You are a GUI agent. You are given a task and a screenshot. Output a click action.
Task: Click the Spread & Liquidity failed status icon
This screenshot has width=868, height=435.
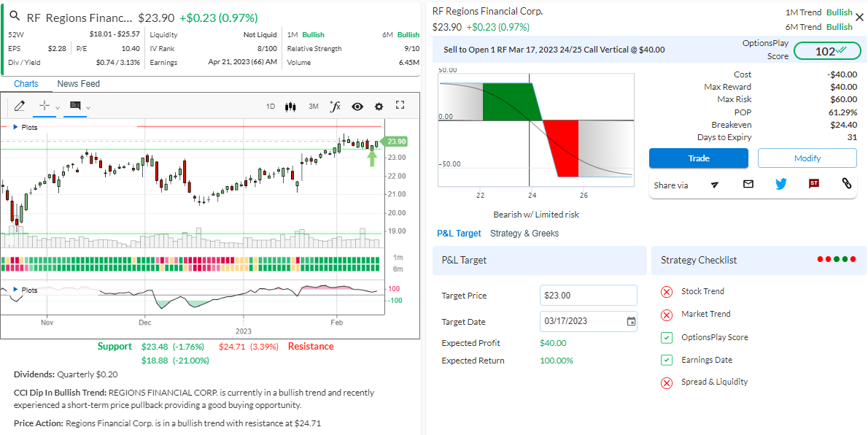click(x=667, y=382)
